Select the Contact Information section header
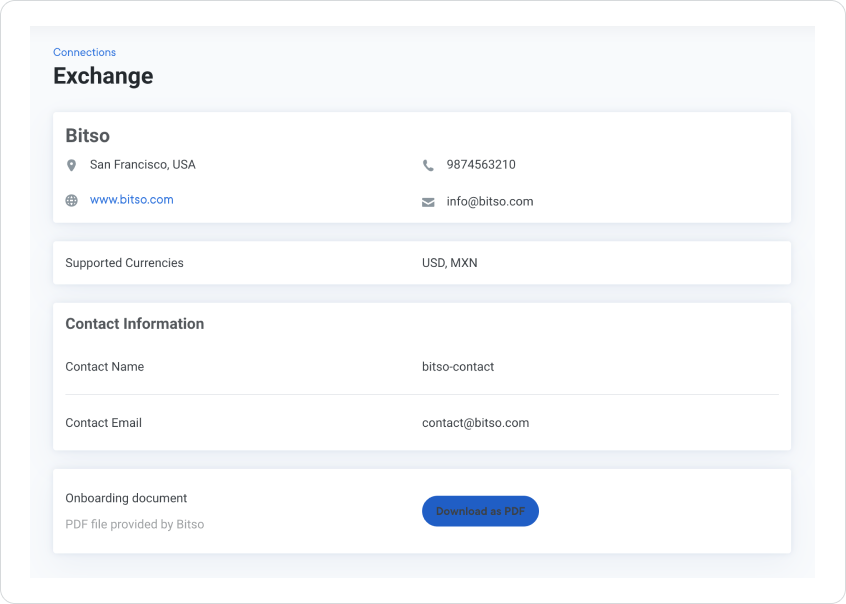Screen dimensions: 846x604 [135, 323]
